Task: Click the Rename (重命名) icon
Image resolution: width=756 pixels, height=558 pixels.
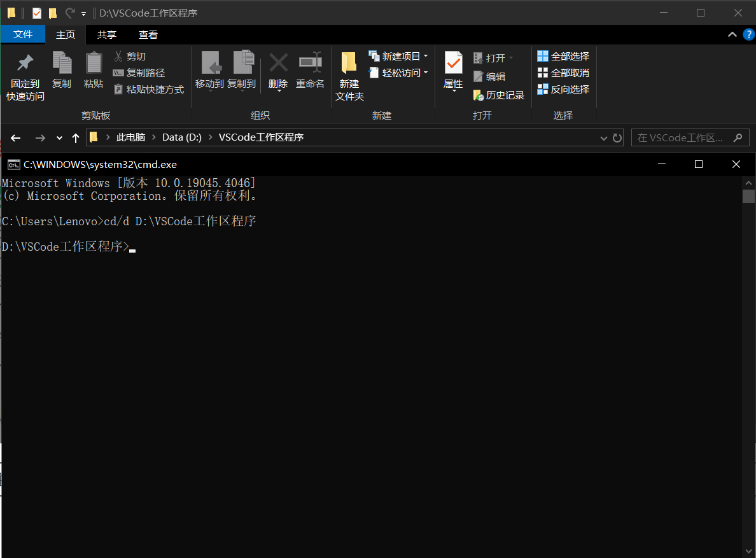Action: click(310, 62)
